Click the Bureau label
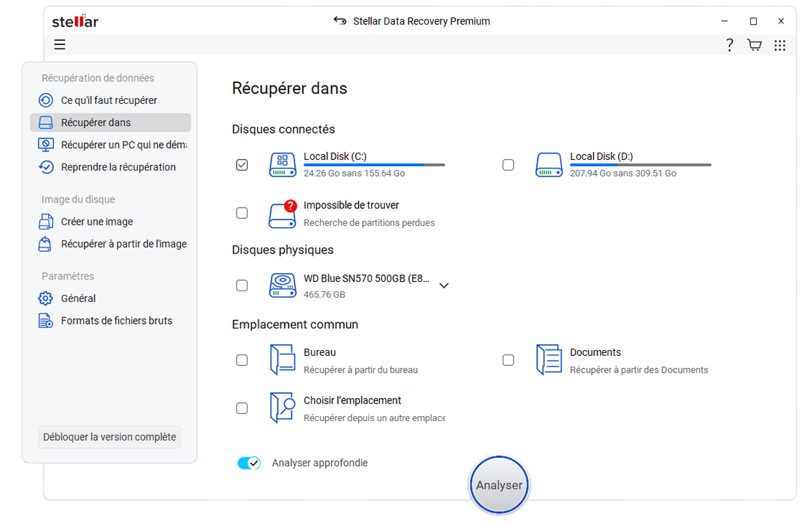812x525 pixels. [x=320, y=352]
